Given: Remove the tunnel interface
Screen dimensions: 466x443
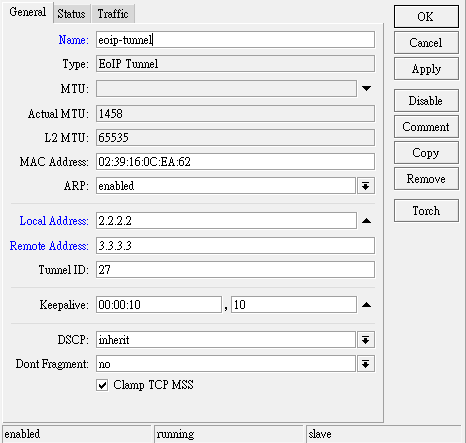Looking at the screenshot, I should 426,179.
